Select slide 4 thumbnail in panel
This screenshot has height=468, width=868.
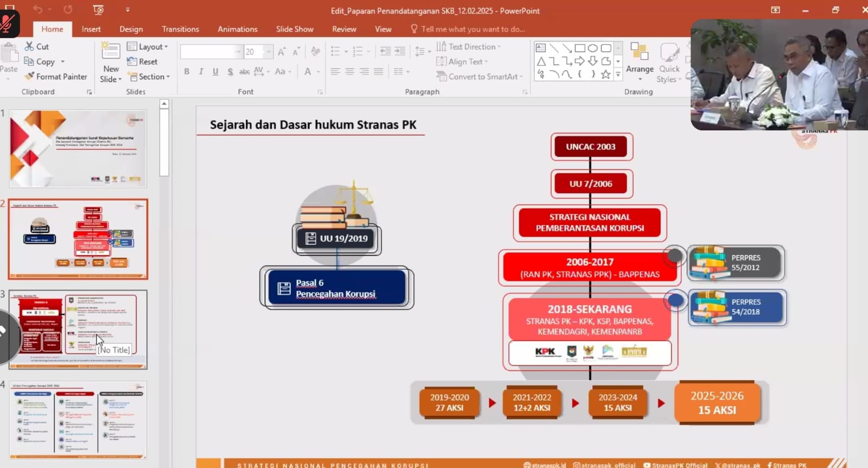coord(78,420)
